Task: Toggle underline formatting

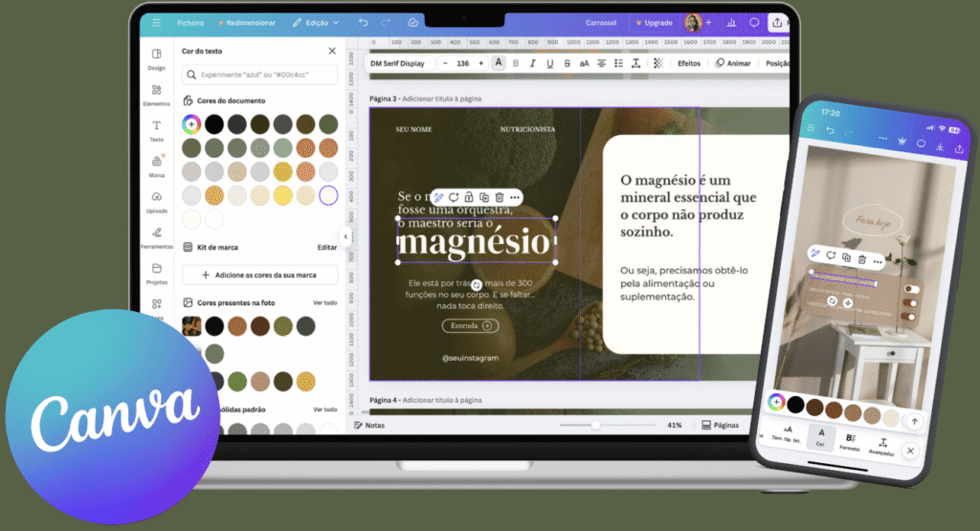Action: click(x=550, y=63)
